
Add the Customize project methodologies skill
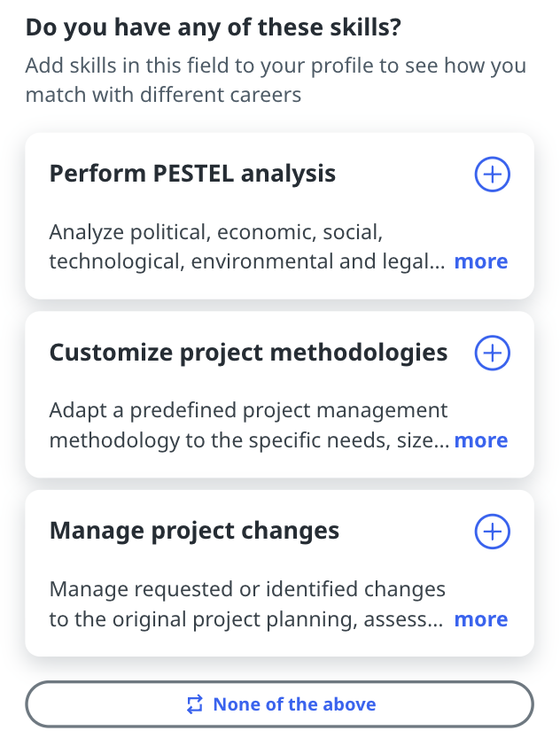point(492,354)
